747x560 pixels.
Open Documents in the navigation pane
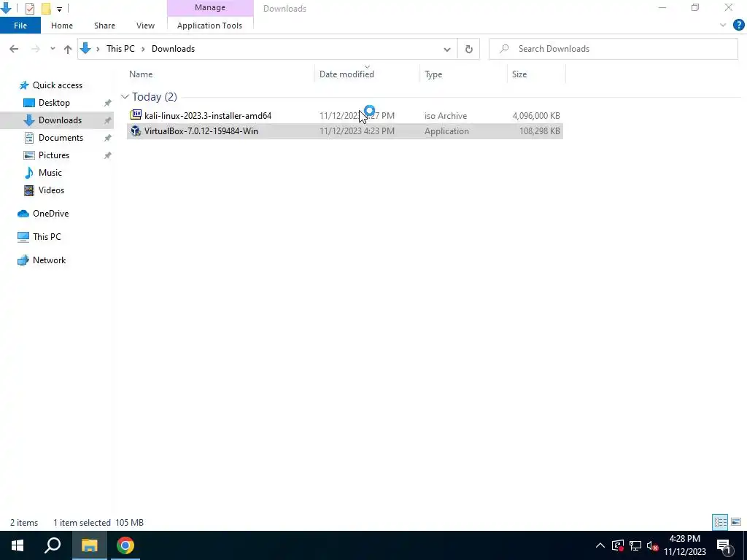click(x=61, y=138)
